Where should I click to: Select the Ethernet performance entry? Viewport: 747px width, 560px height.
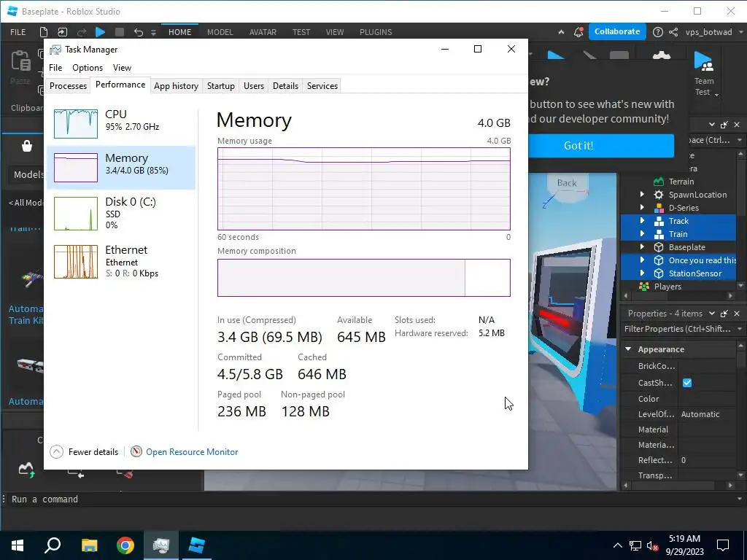click(x=121, y=261)
